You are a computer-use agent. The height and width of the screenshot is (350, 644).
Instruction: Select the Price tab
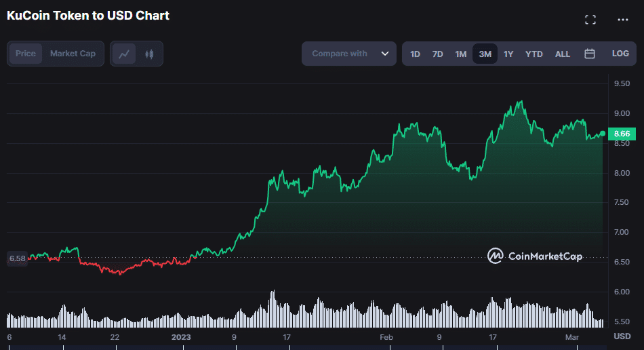(x=26, y=54)
